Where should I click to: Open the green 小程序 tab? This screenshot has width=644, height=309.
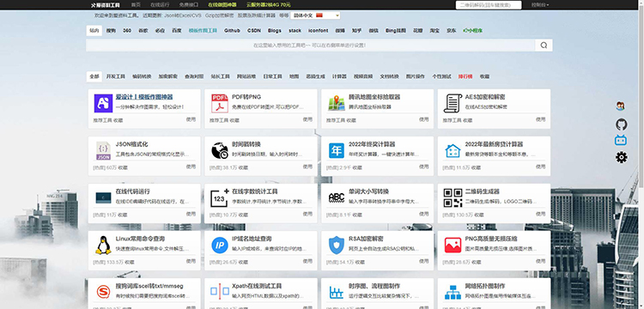473,30
